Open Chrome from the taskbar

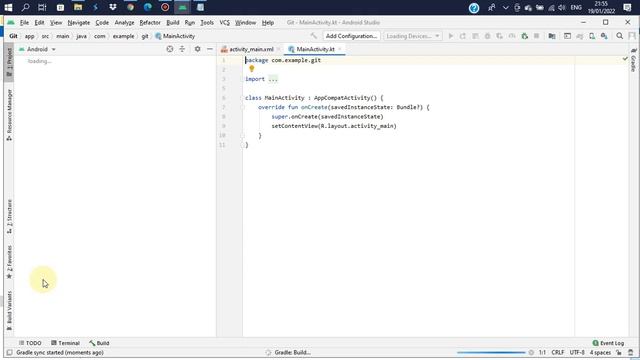click(x=130, y=7)
